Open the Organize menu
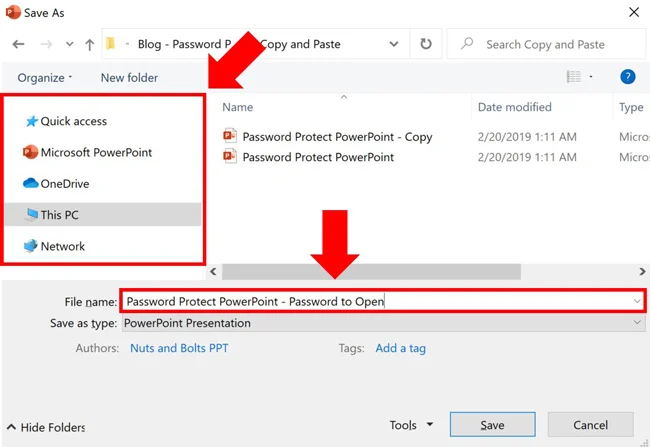The image size is (650, 447). (45, 78)
